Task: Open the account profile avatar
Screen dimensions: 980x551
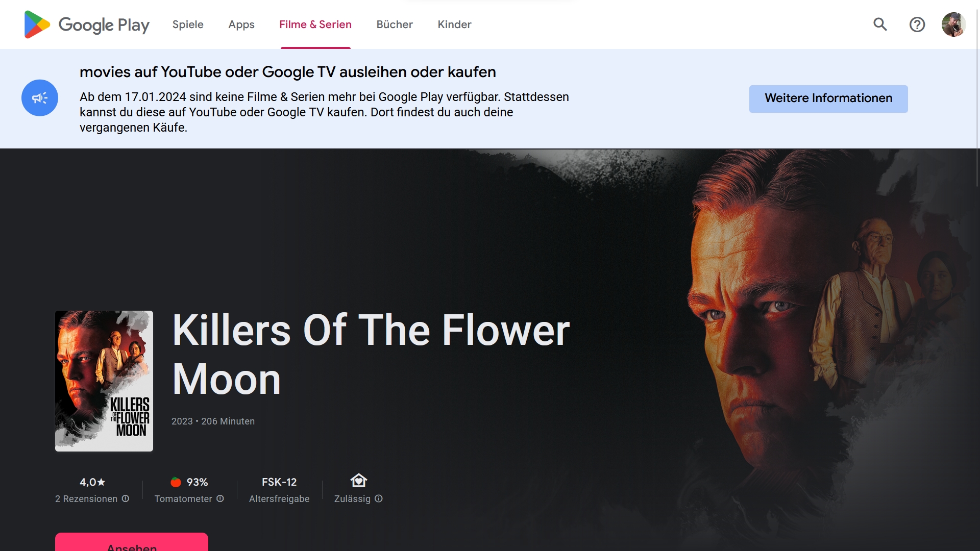Action: 953,24
